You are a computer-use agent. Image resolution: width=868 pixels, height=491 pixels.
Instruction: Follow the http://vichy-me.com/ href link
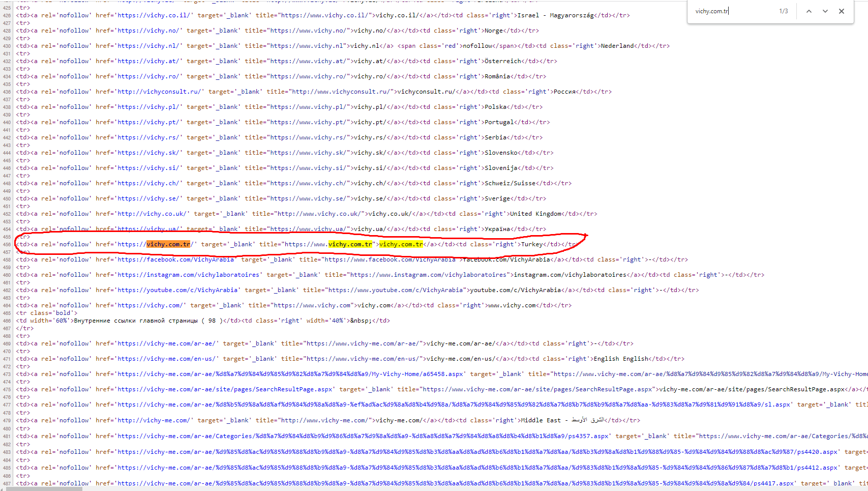(x=154, y=420)
